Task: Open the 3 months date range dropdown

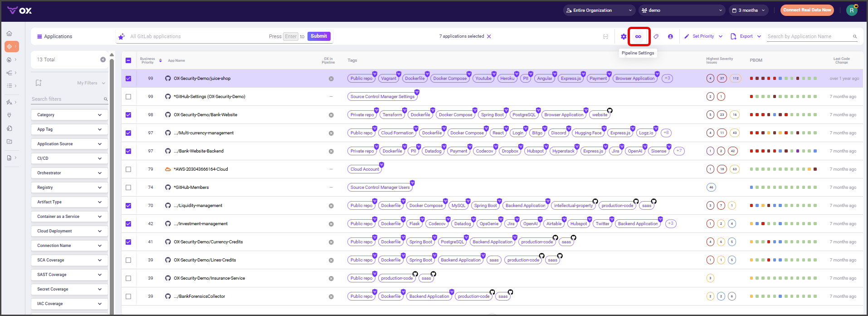Action: click(x=748, y=10)
